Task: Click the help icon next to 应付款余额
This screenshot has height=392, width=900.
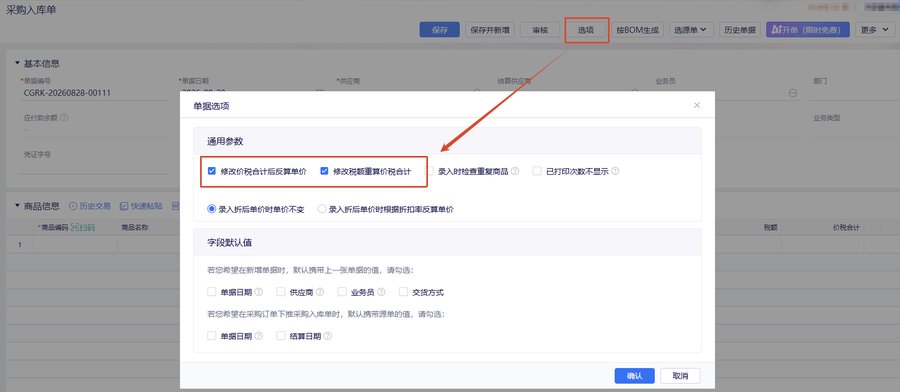Action: click(64, 118)
